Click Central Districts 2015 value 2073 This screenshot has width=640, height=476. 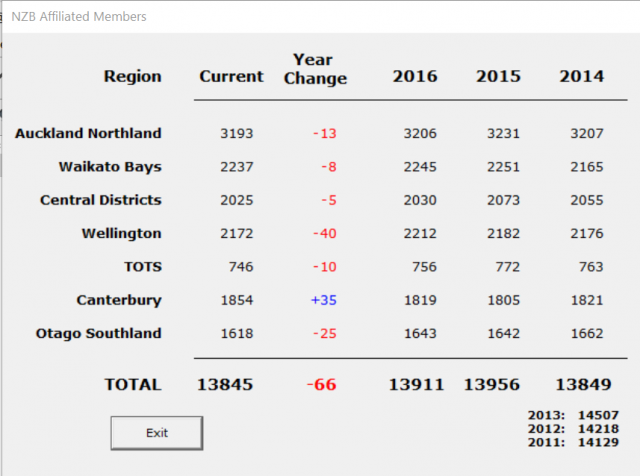click(x=503, y=200)
